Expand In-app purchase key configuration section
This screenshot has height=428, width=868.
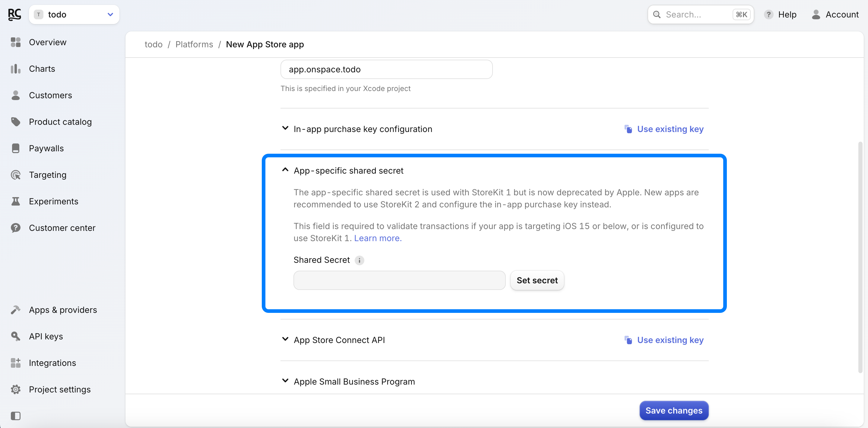pos(363,129)
